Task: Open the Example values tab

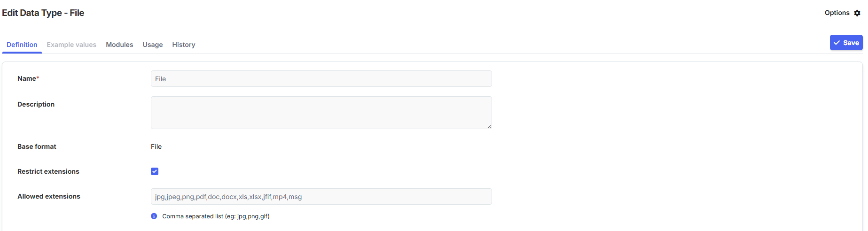Action: (71, 45)
